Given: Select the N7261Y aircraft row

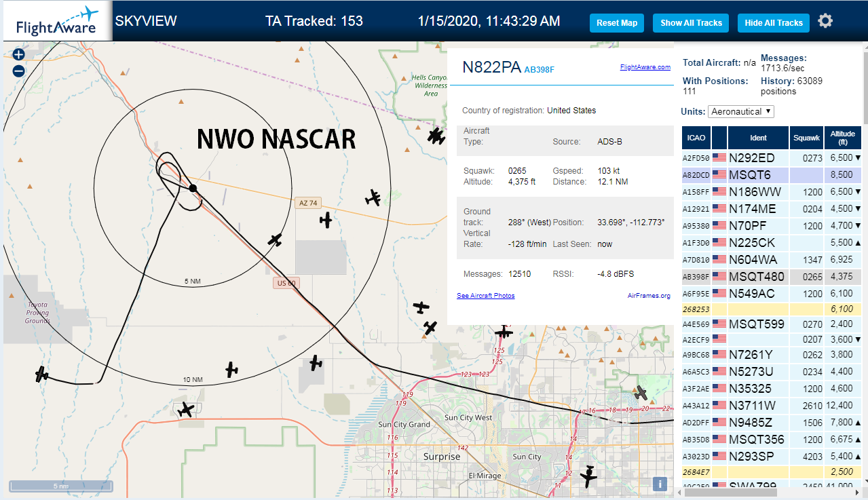Looking at the screenshot, I should 772,355.
